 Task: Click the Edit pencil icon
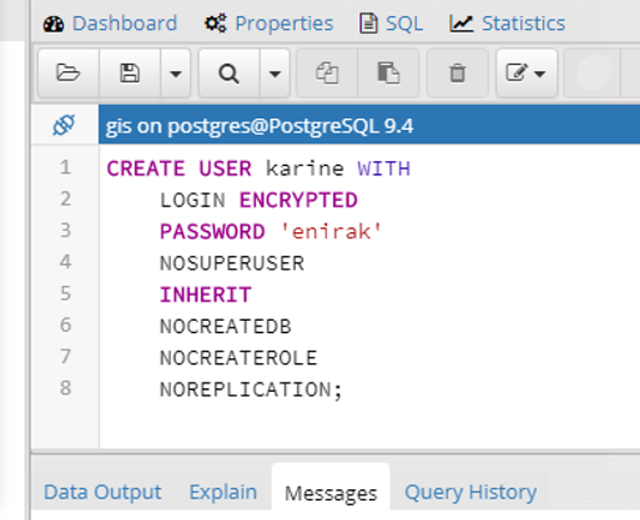pos(518,73)
